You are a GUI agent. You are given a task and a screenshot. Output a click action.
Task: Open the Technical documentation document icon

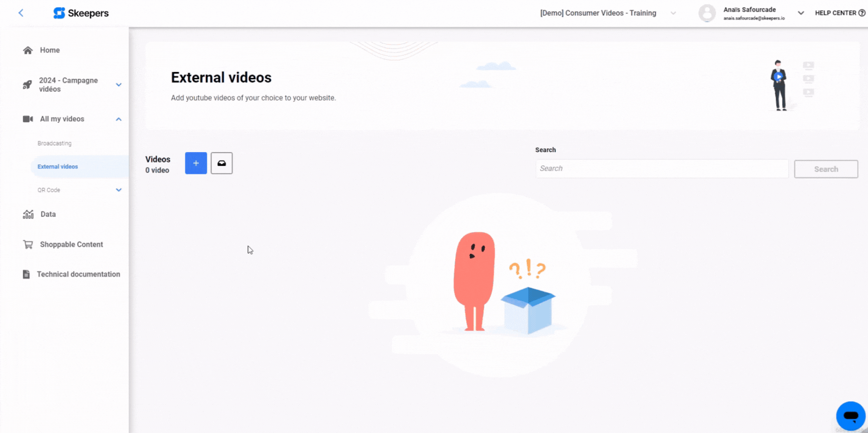click(28, 274)
